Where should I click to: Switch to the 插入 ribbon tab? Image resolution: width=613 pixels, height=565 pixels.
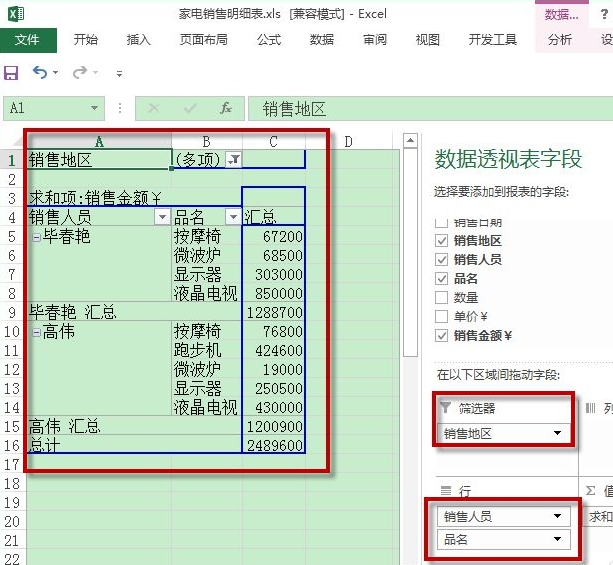click(x=139, y=40)
